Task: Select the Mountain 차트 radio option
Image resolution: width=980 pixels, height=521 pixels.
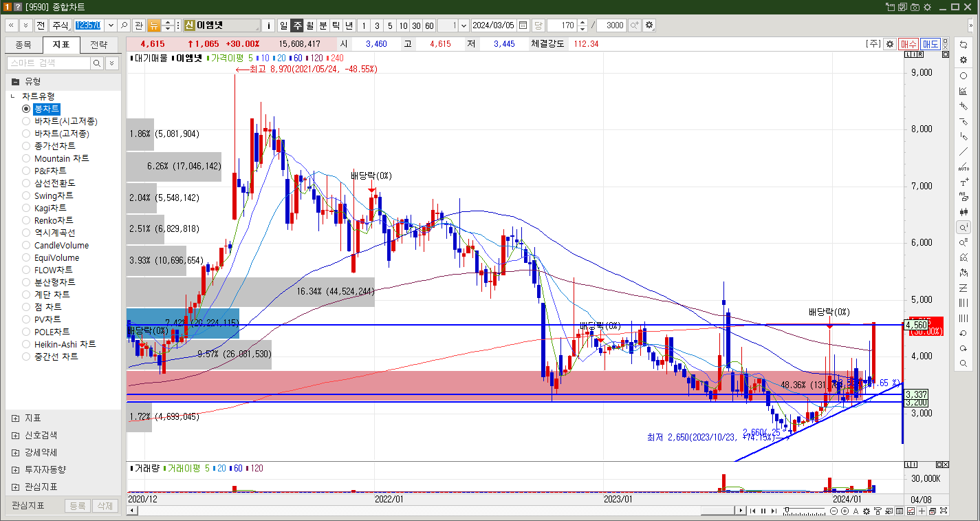Action: coord(26,158)
